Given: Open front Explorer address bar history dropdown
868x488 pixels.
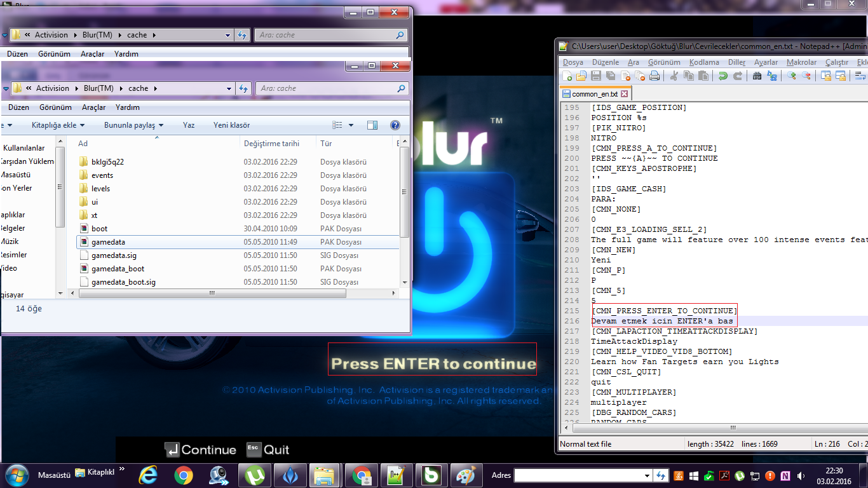Looking at the screenshot, I should (x=229, y=88).
